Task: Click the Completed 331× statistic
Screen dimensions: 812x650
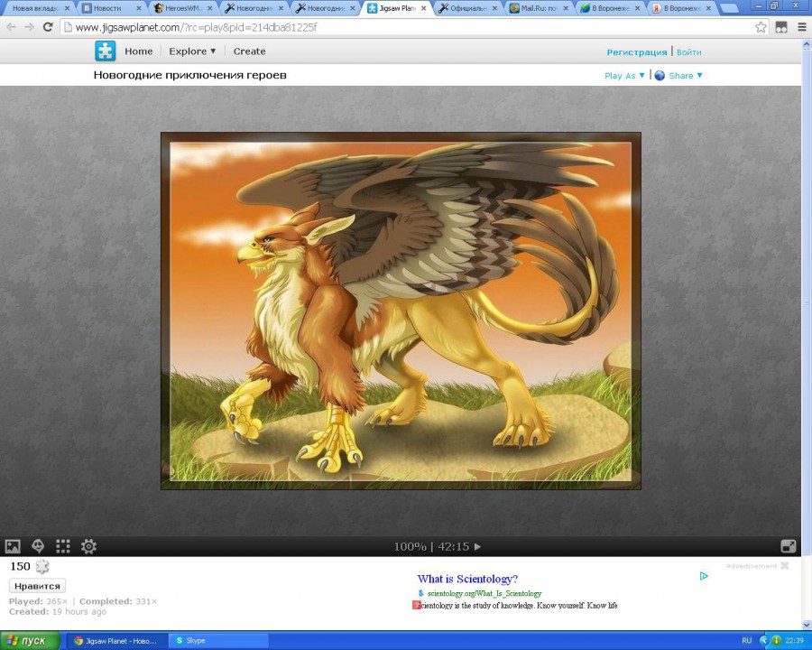Action: tap(118, 601)
